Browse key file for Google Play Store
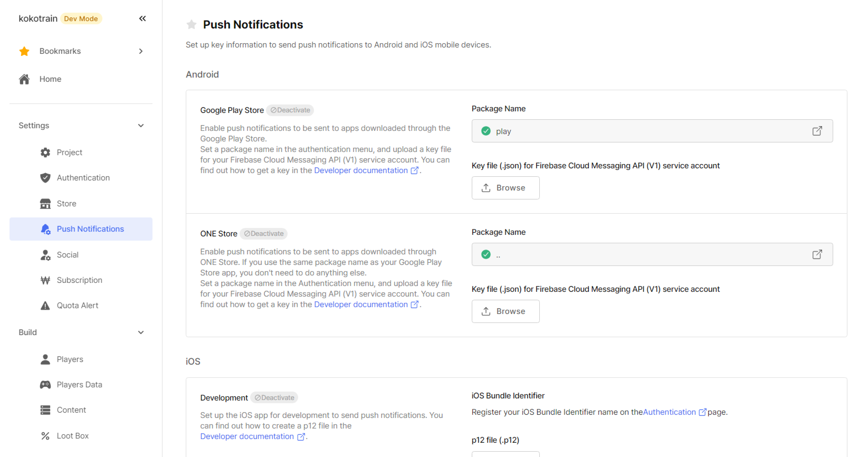868x457 pixels. coord(505,188)
